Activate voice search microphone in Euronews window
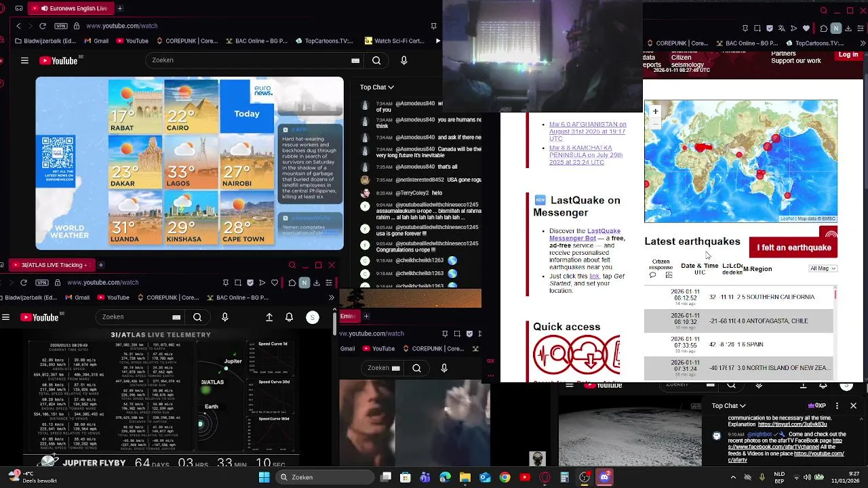Image resolution: width=868 pixels, height=488 pixels. click(404, 60)
